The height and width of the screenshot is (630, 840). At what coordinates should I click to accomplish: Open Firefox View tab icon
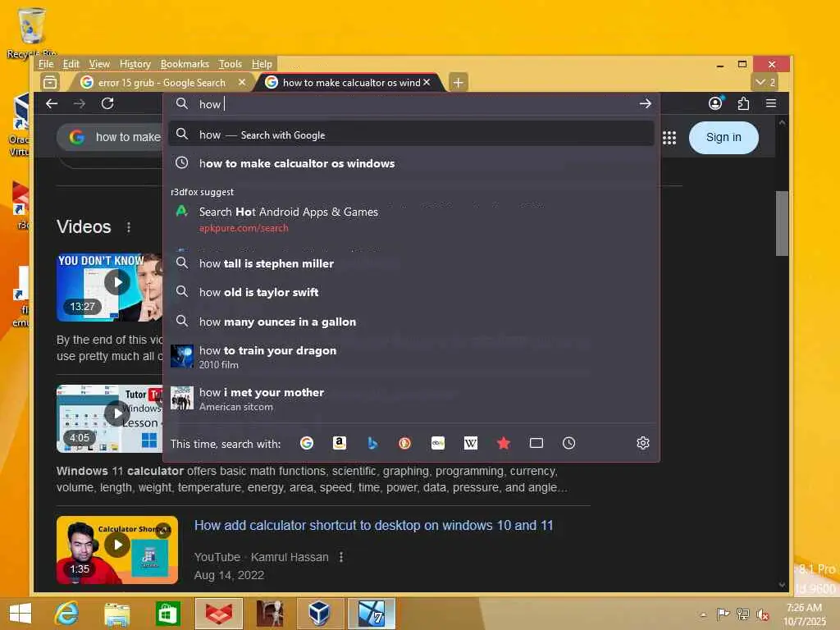(50, 83)
